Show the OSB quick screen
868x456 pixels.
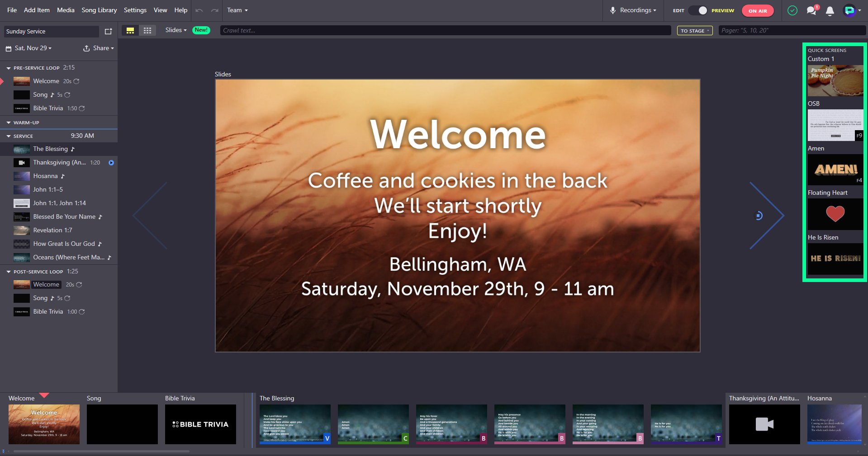coord(835,125)
